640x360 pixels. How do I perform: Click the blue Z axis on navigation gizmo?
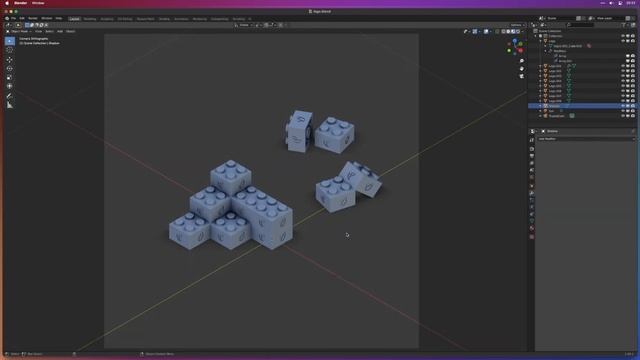(x=515, y=41)
